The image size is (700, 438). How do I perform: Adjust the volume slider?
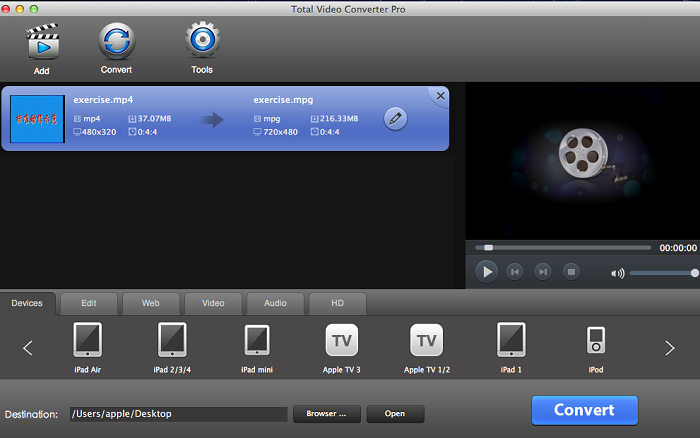pyautogui.click(x=664, y=273)
